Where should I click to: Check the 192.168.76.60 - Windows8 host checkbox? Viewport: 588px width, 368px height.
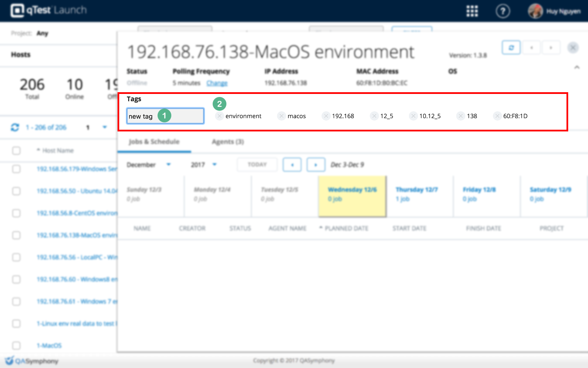[x=16, y=279]
